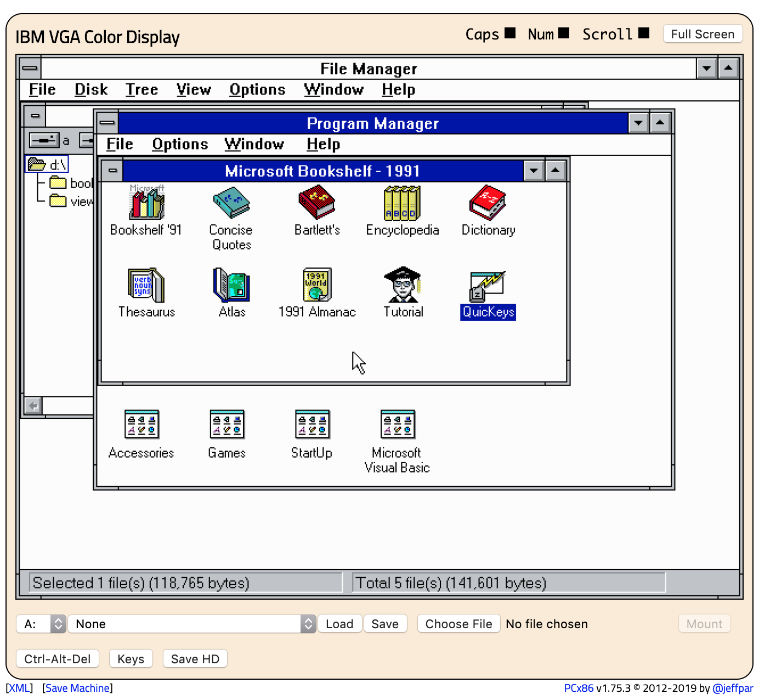Click the Full Screen button

pos(703,34)
